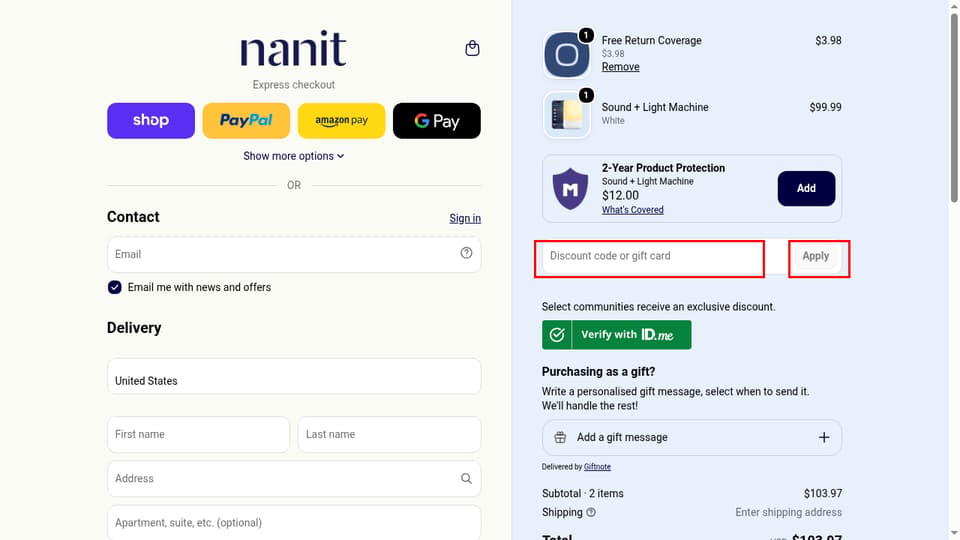Verify with ID.me button
Viewport: 960px width, 540px height.
(617, 335)
